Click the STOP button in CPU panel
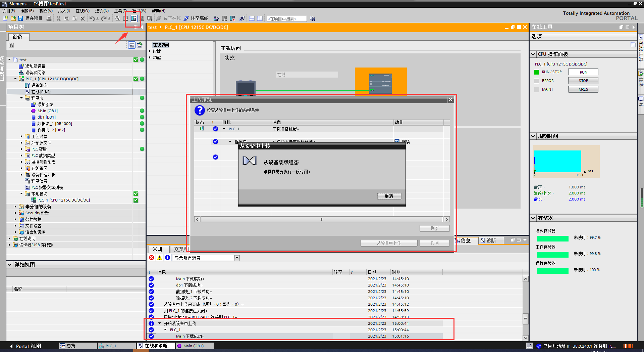The width and height of the screenshot is (644, 352). (x=583, y=81)
